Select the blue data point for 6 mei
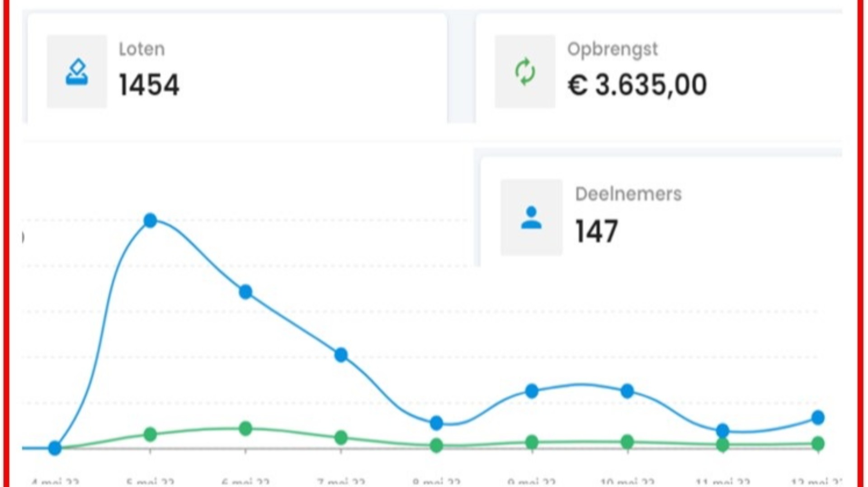The image size is (868, 487). (x=245, y=292)
